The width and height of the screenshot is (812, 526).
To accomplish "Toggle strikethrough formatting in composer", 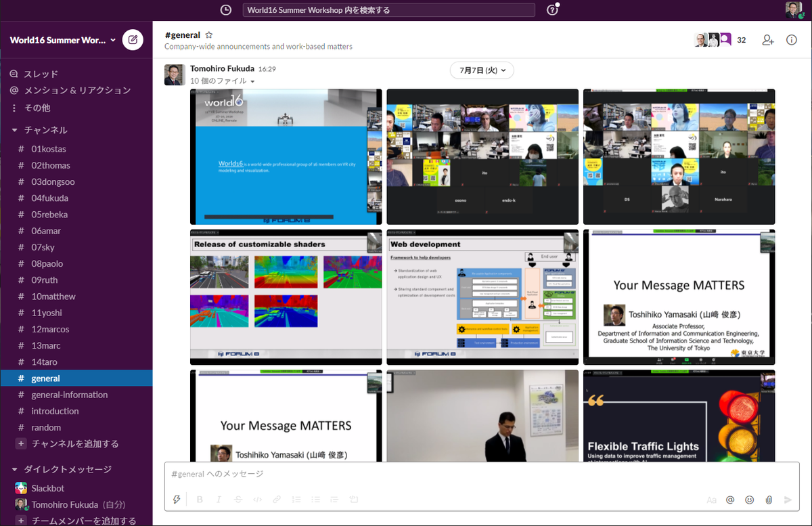I will (238, 500).
